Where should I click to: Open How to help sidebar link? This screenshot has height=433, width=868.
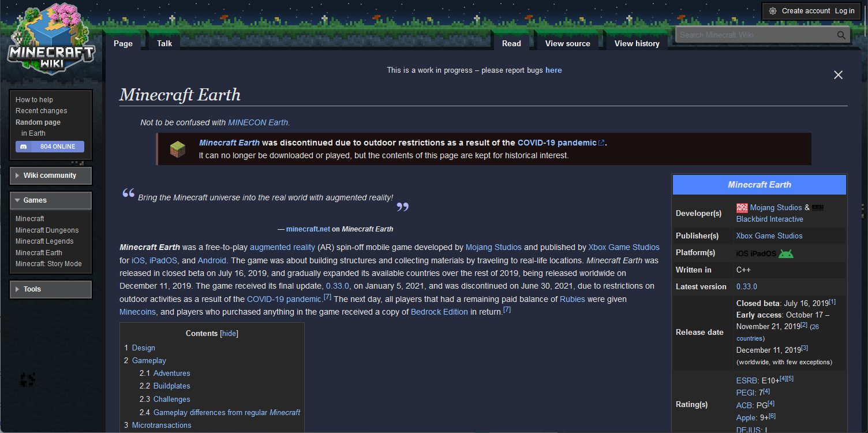[x=34, y=100]
